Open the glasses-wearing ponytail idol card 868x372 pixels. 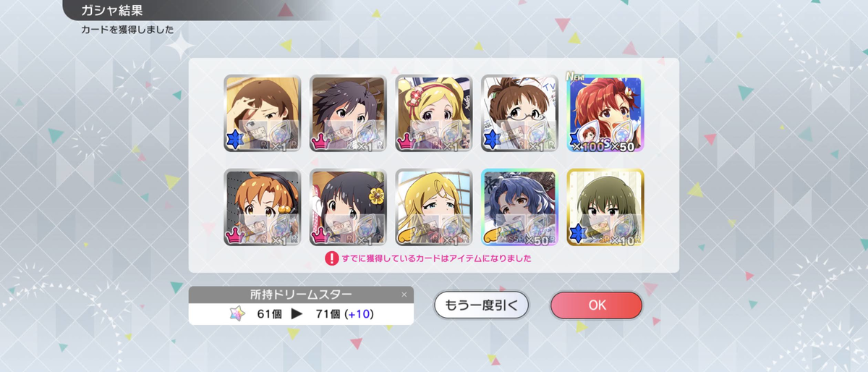520,113
